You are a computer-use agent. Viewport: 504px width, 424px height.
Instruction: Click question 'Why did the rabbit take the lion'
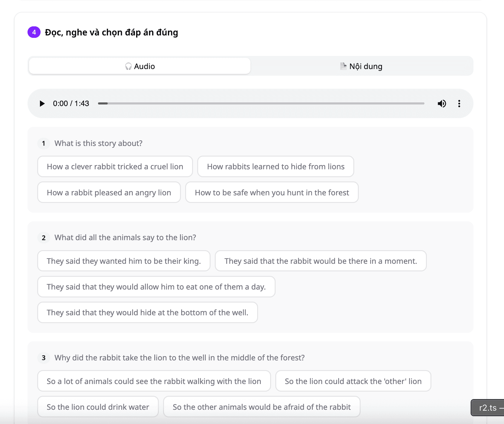(x=179, y=358)
